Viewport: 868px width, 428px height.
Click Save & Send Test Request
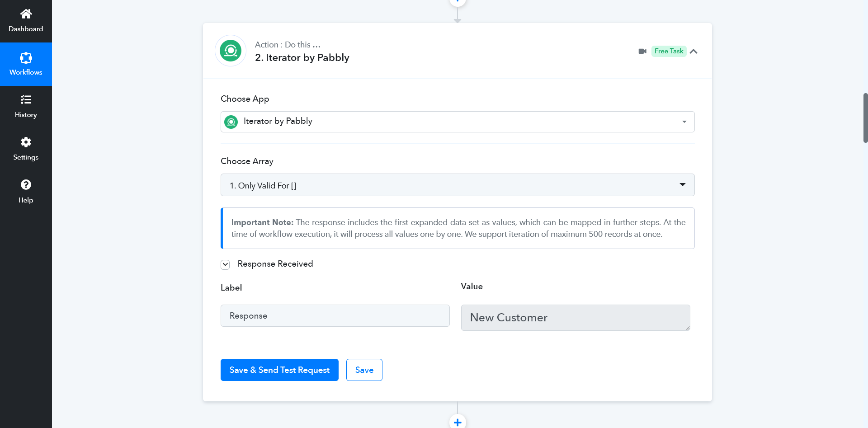pos(279,370)
